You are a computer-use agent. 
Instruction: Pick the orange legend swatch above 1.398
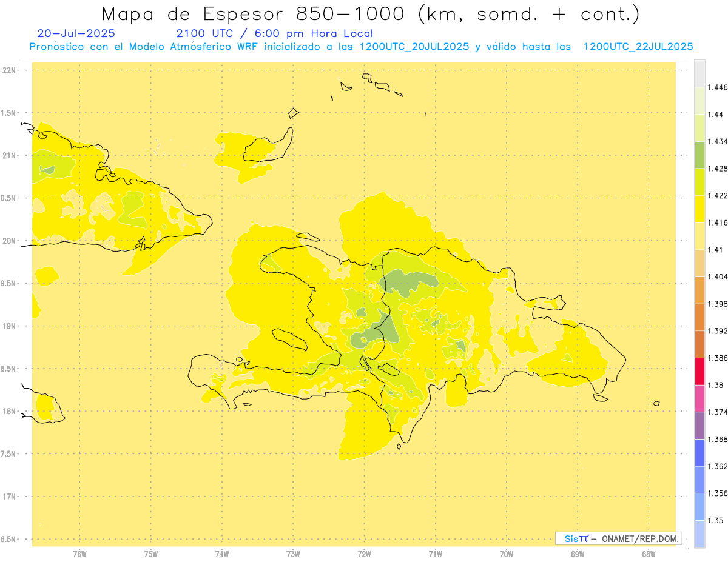click(x=699, y=290)
